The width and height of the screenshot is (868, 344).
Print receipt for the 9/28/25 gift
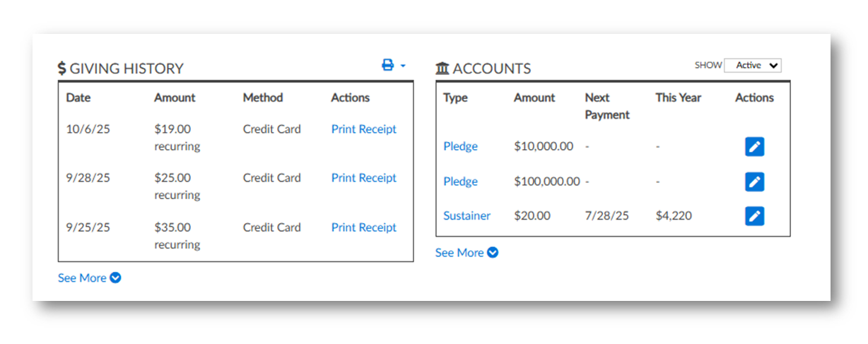[x=364, y=178]
